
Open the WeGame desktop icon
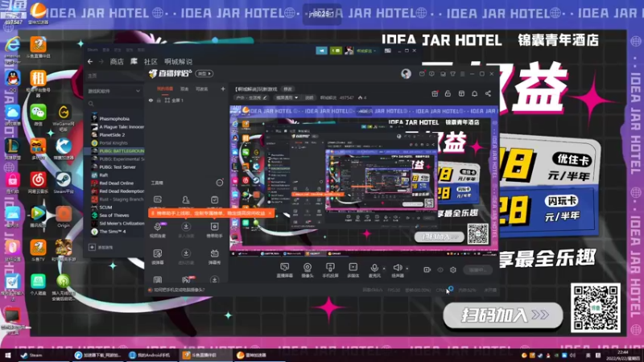pyautogui.click(x=64, y=117)
